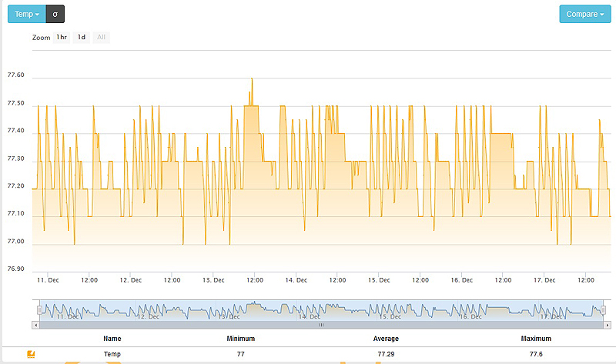Image resolution: width=616 pixels, height=364 pixels.
Task: Click the maximum value 77.6
Action: pos(536,354)
